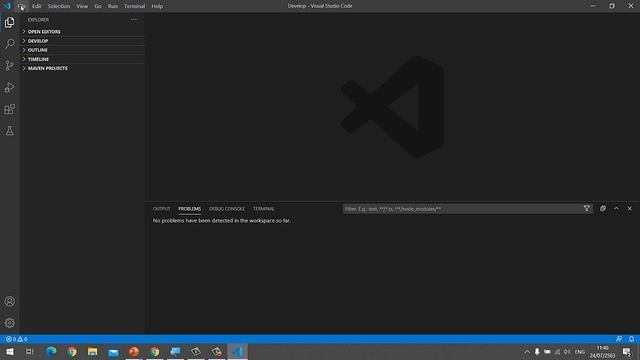Image resolution: width=640 pixels, height=360 pixels.
Task: Collapse all problems icon in panel
Action: (603, 209)
